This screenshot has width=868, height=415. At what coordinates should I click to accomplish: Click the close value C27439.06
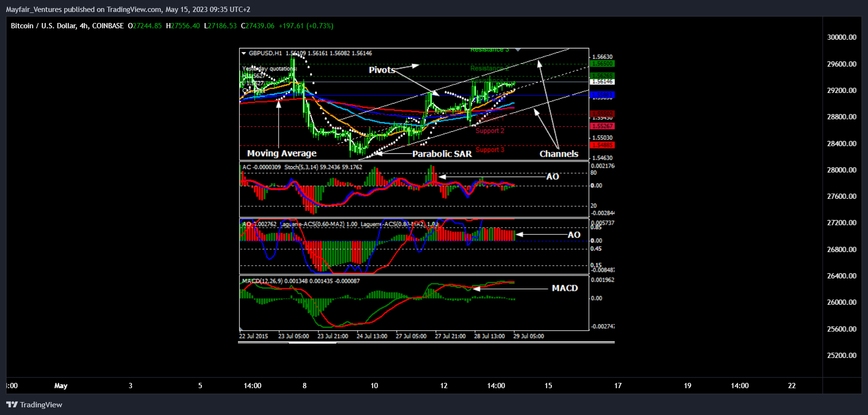[258, 26]
